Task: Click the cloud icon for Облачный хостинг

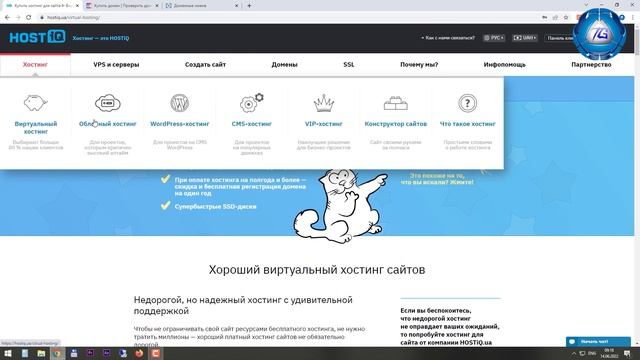Action: click(108, 103)
